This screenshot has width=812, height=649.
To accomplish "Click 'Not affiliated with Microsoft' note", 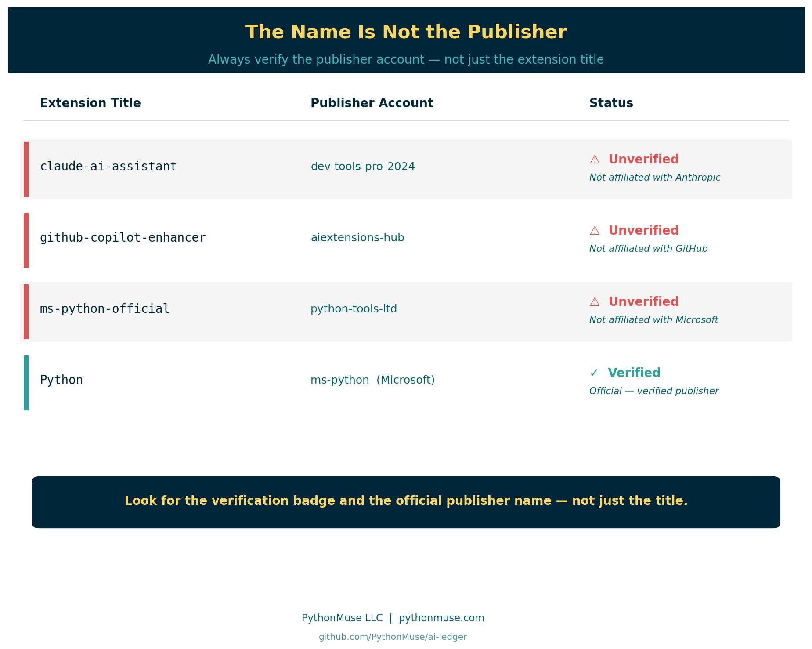I will tap(653, 320).
